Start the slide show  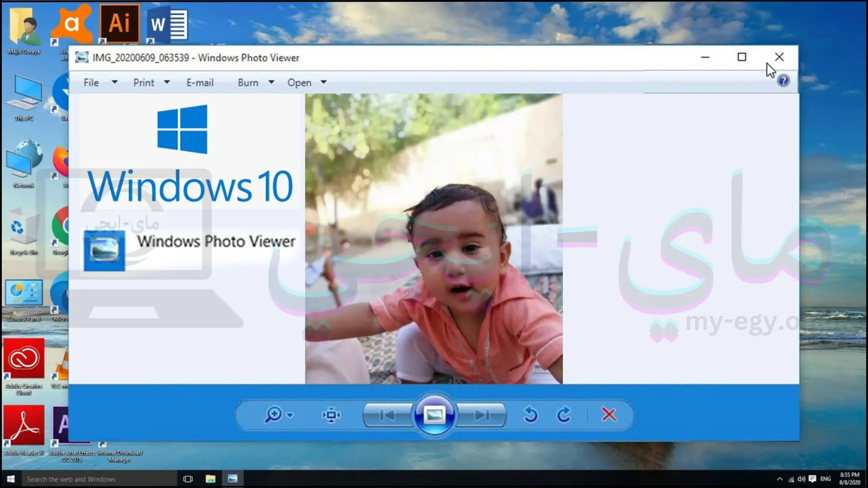click(434, 415)
